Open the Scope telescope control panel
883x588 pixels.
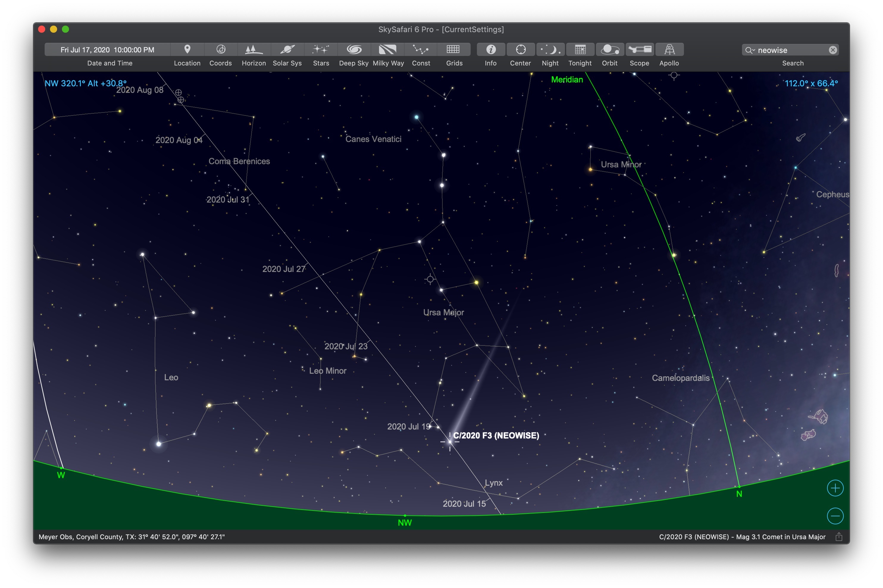pos(639,49)
